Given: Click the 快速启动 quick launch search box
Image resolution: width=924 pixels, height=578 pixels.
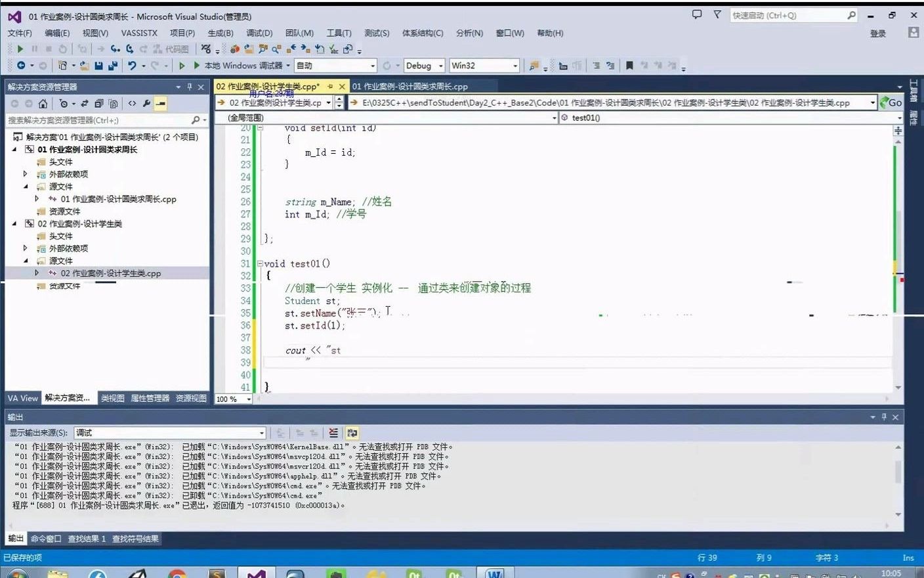Looking at the screenshot, I should (793, 15).
